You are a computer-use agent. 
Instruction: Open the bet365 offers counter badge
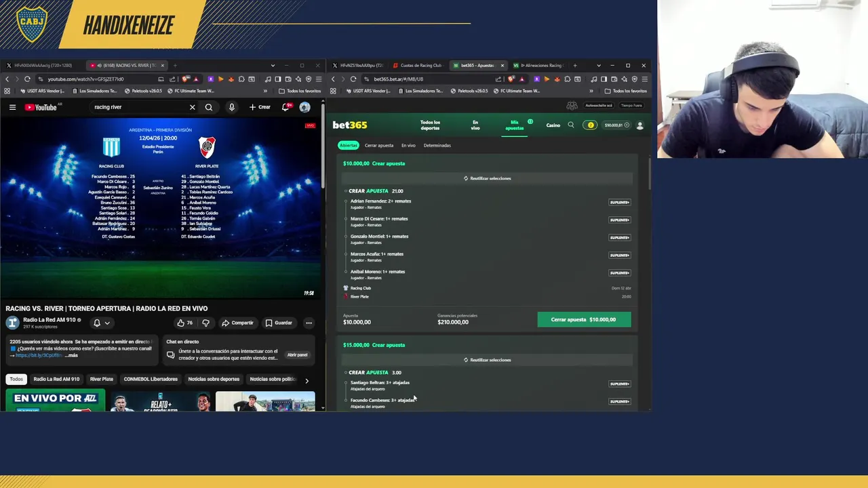click(590, 125)
